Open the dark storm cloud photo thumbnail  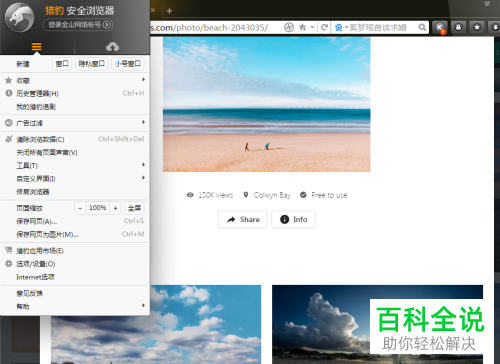click(x=377, y=324)
